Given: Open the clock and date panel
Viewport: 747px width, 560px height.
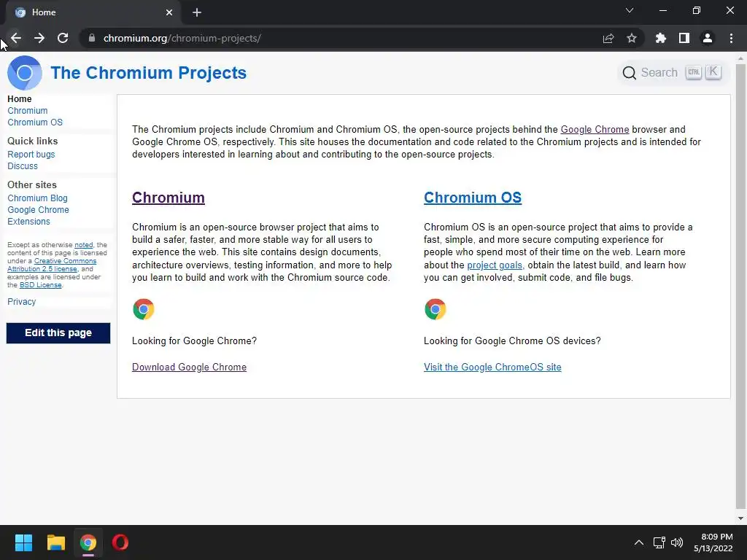Looking at the screenshot, I should pos(713,542).
